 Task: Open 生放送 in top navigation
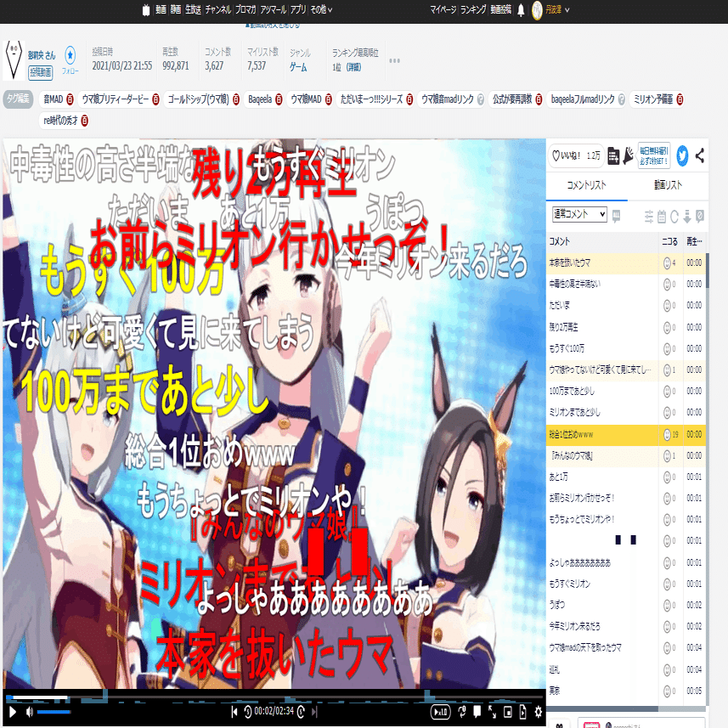click(x=193, y=9)
